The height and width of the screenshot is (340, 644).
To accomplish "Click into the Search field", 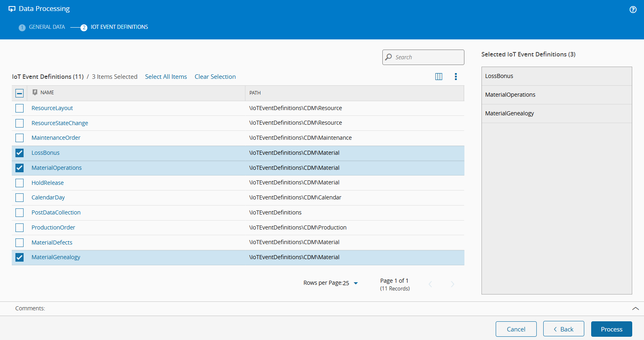I will (427, 57).
